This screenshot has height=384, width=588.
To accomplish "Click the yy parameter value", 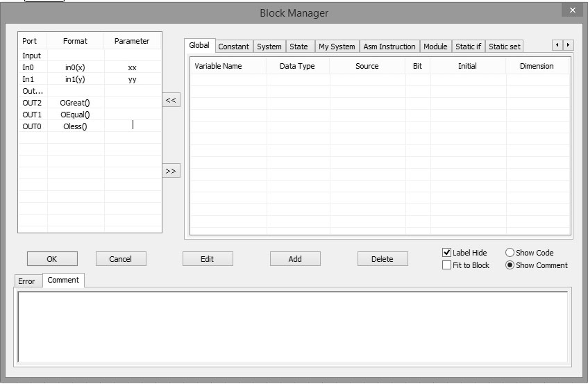I will [x=133, y=79].
